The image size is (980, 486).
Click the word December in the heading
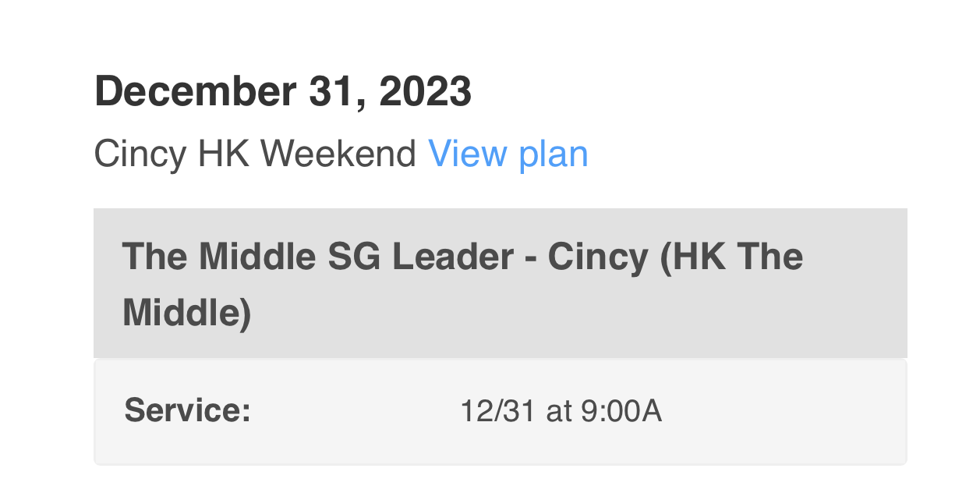coord(195,92)
